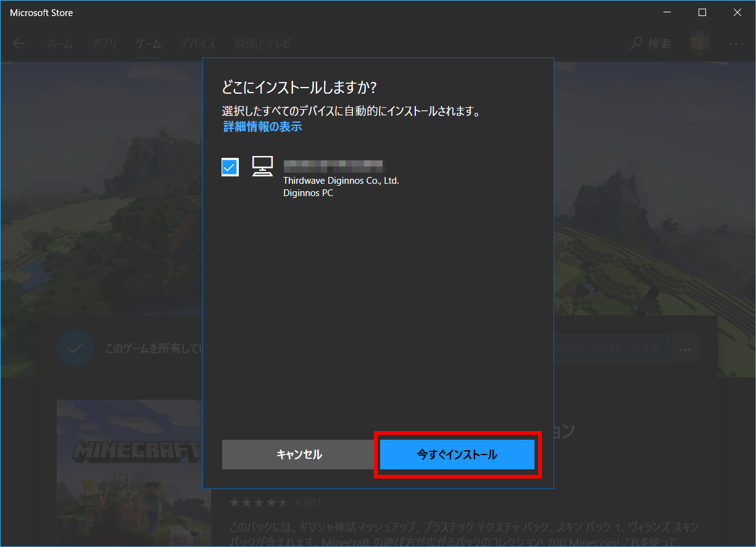The width and height of the screenshot is (756, 547).
Task: Click the 詳細情報の表示 link
Action: coord(262,127)
